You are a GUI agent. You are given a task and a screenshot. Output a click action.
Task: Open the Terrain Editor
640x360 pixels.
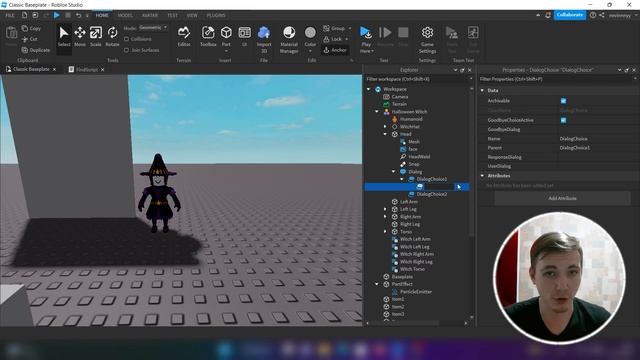184,36
